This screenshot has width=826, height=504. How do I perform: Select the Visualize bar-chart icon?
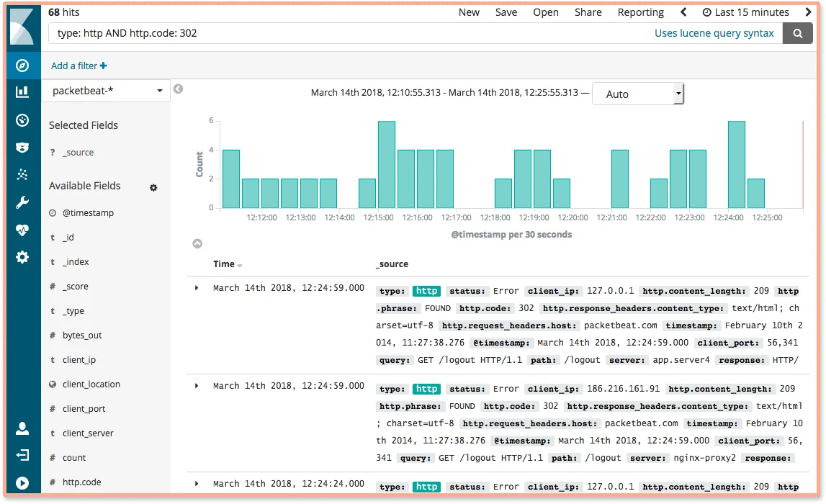pyautogui.click(x=22, y=92)
